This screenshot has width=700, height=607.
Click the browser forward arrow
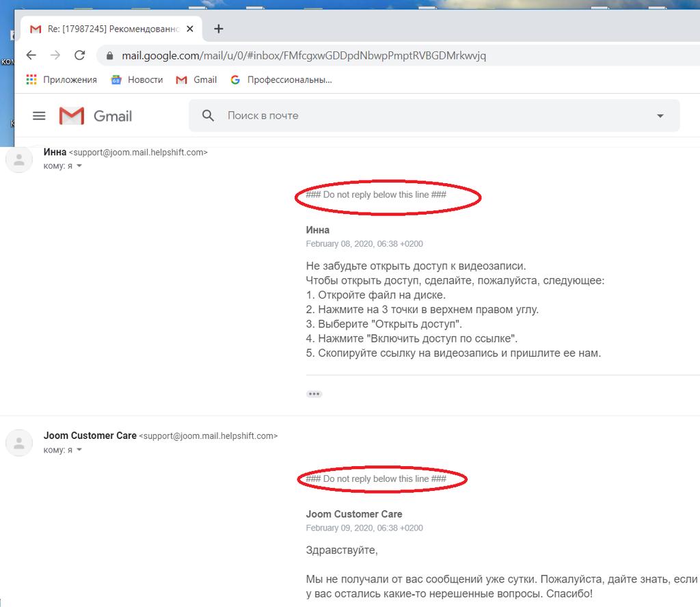click(55, 55)
